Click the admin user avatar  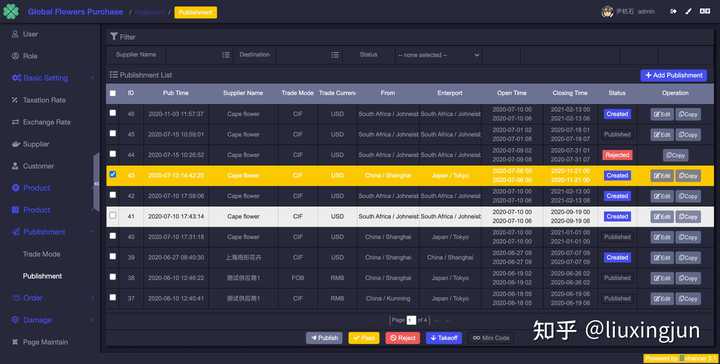tap(608, 11)
